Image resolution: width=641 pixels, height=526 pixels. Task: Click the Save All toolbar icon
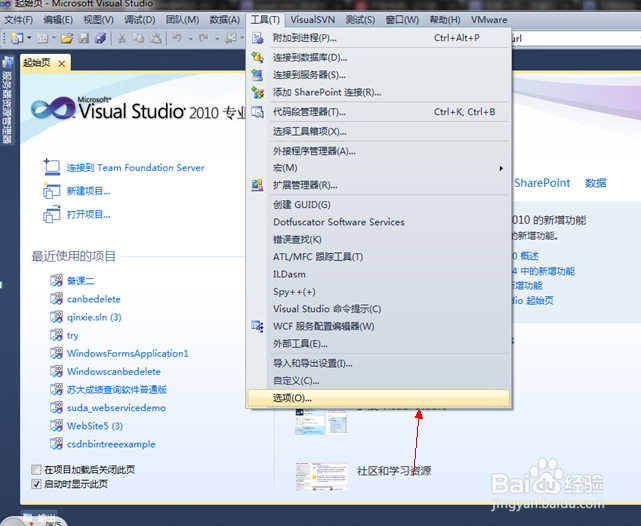click(x=101, y=38)
